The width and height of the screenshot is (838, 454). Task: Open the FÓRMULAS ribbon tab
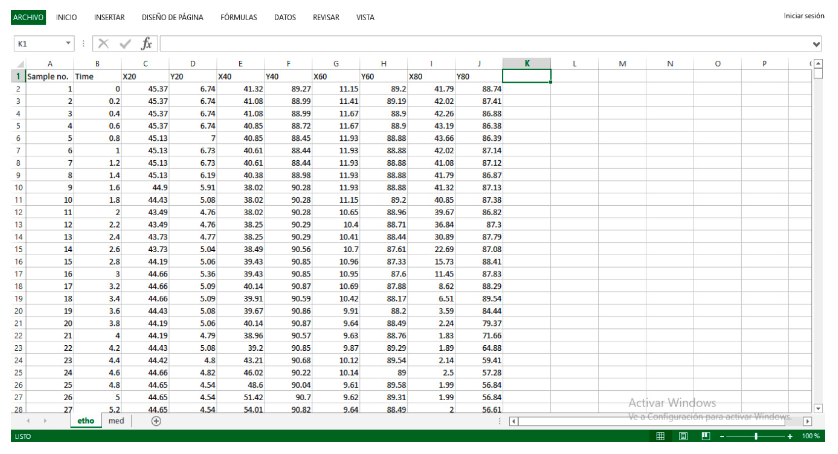click(x=238, y=17)
